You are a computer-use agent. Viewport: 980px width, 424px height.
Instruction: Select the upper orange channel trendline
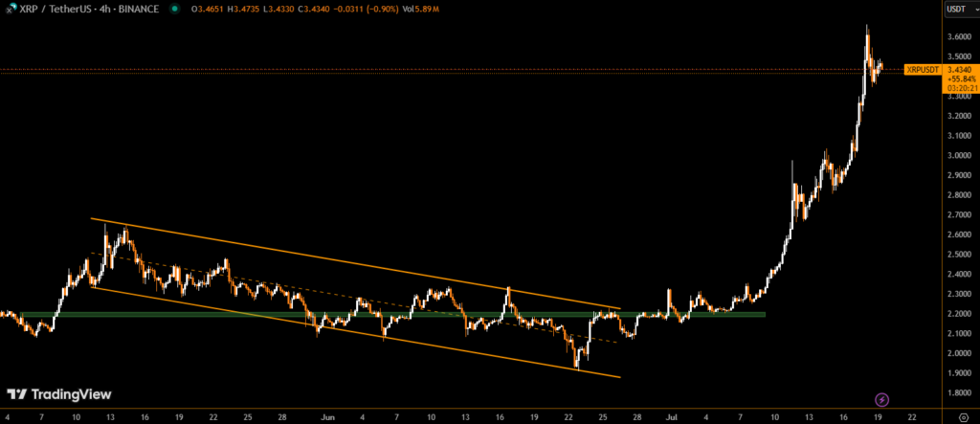[x=383, y=271]
